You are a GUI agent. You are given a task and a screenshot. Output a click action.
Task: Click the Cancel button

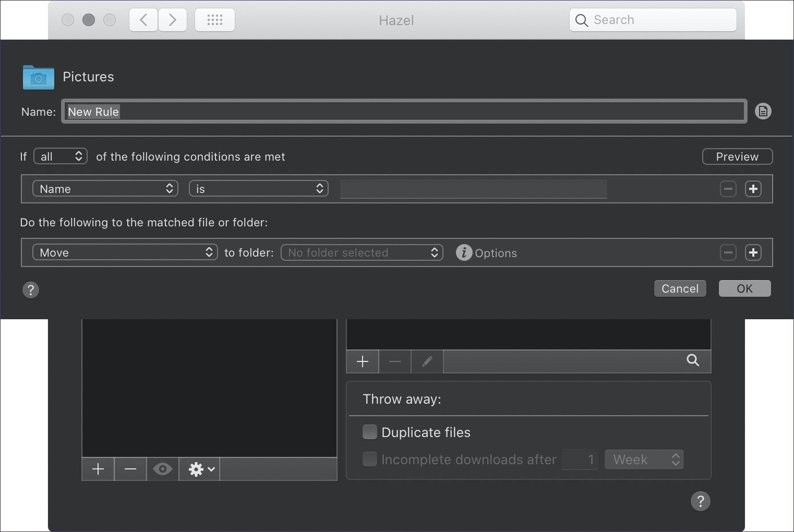tap(680, 289)
